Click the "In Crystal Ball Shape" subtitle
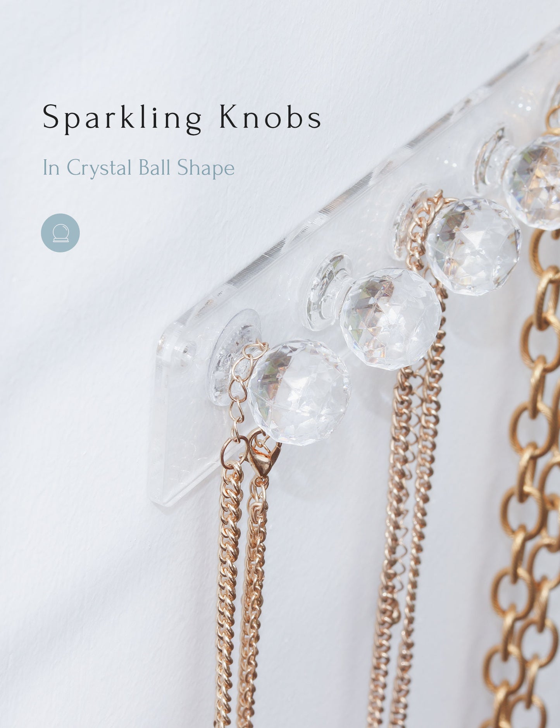This screenshot has height=728, width=560. 139,168
